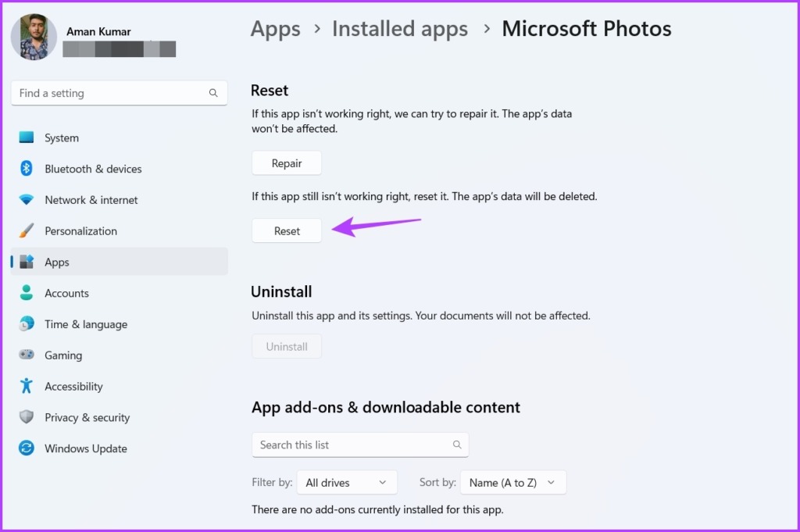Open the Filter by drives dropdown
Image resolution: width=800 pixels, height=532 pixels.
[x=347, y=482]
